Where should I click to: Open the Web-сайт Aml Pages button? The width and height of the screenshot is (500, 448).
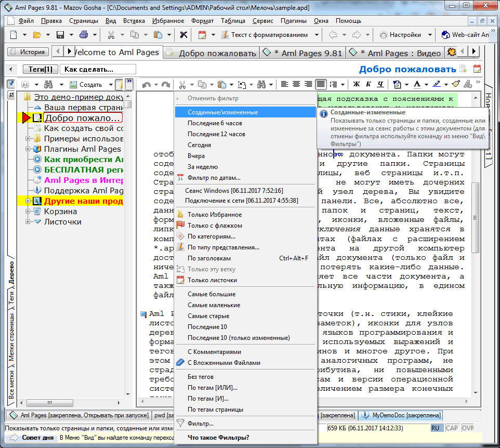coord(465,35)
